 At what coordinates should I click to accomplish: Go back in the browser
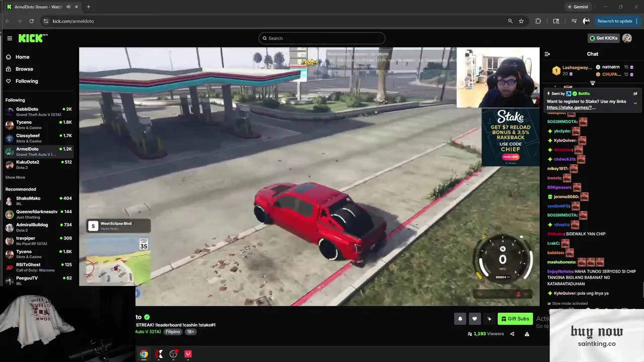click(x=7, y=21)
